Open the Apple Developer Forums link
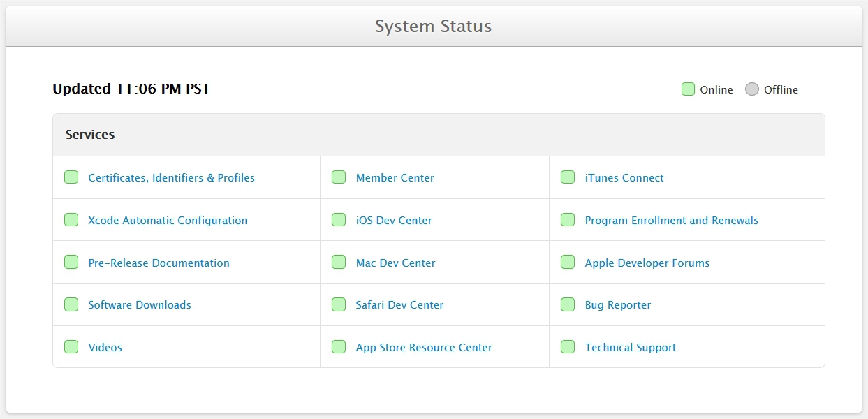Image resolution: width=868 pixels, height=419 pixels. point(647,263)
